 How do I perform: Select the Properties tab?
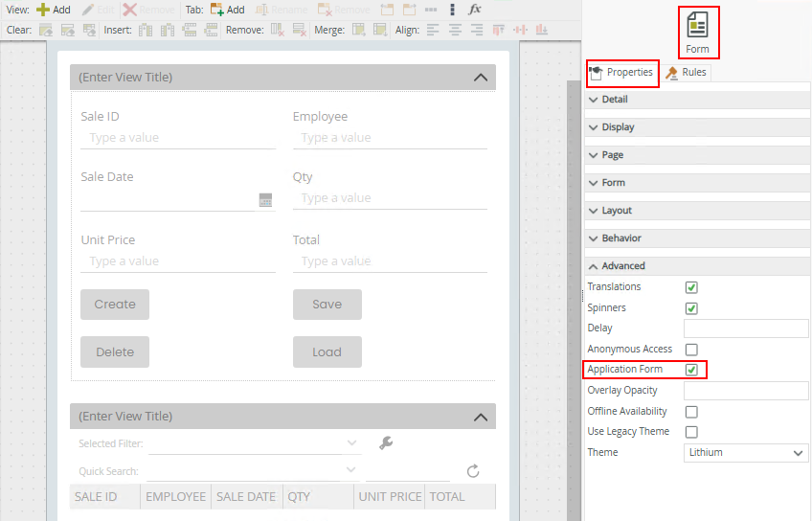pos(622,73)
